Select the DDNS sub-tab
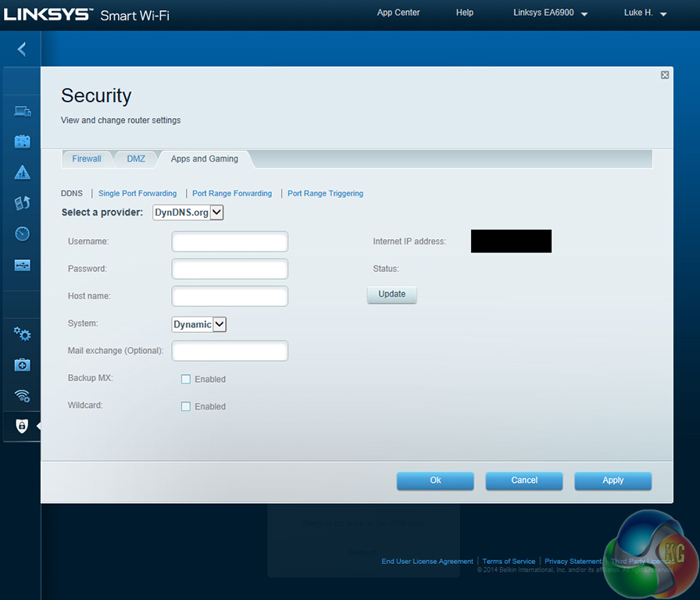Screen dimensions: 700x600 [x=71, y=193]
